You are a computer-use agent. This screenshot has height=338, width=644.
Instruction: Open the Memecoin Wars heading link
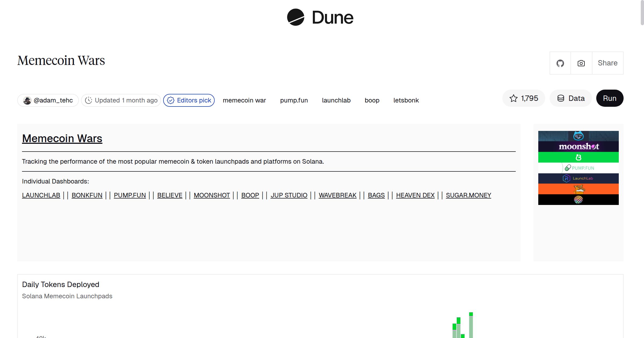pyautogui.click(x=62, y=138)
